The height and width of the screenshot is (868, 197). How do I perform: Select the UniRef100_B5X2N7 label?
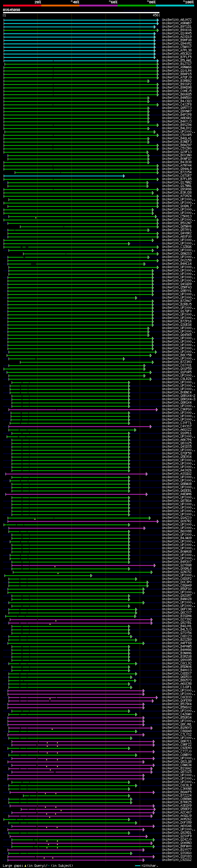pos(177,223)
